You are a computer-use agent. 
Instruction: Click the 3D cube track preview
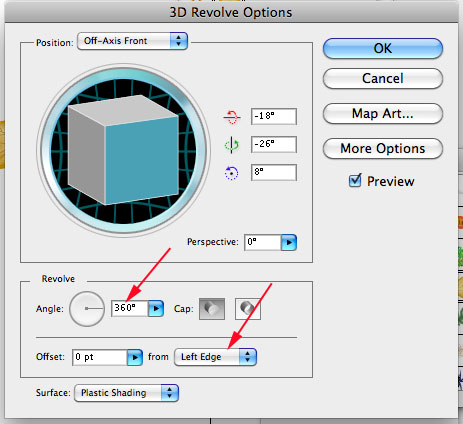(x=123, y=150)
